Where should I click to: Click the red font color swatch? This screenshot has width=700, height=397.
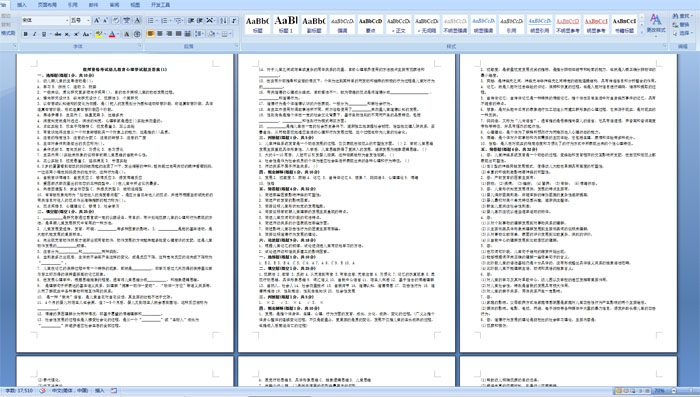(x=112, y=34)
